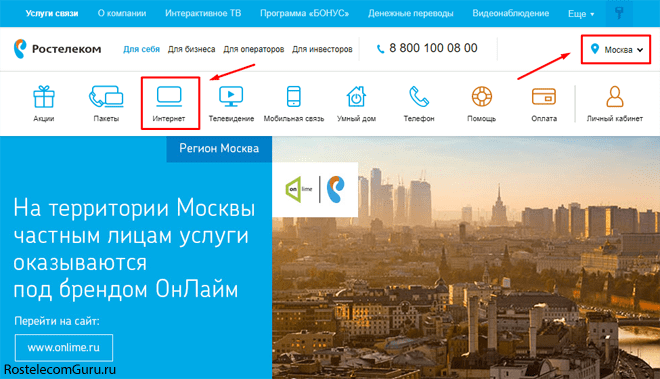660x379 pixels.
Task: Select the Для себя tab
Action: pos(141,49)
